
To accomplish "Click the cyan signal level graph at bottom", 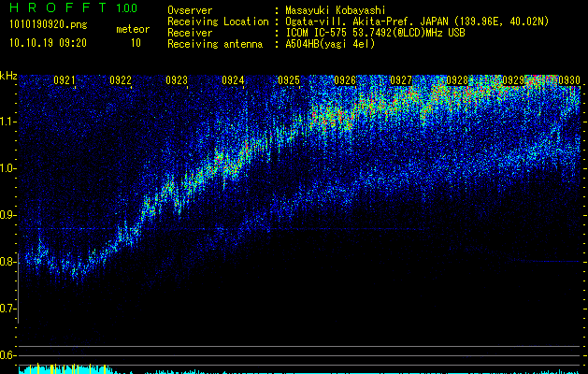I will tap(299, 370).
